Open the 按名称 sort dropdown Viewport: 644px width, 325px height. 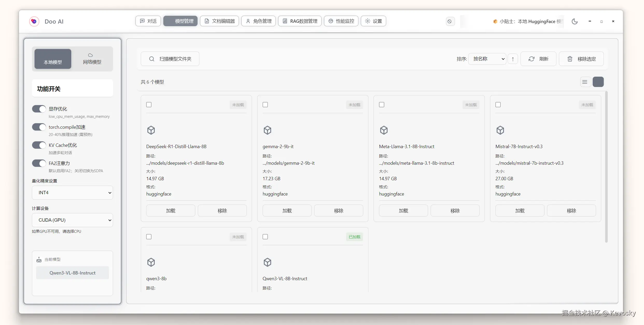pos(487,59)
